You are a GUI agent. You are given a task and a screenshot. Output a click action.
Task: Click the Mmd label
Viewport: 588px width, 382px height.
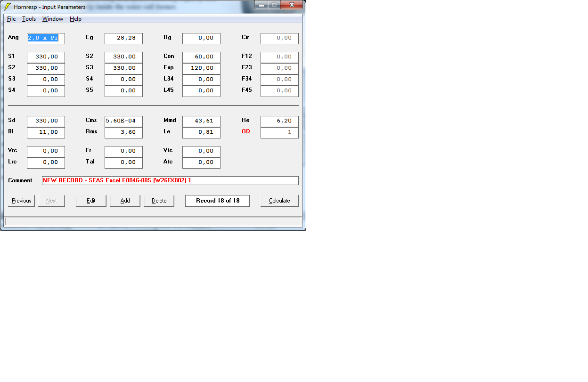point(170,120)
